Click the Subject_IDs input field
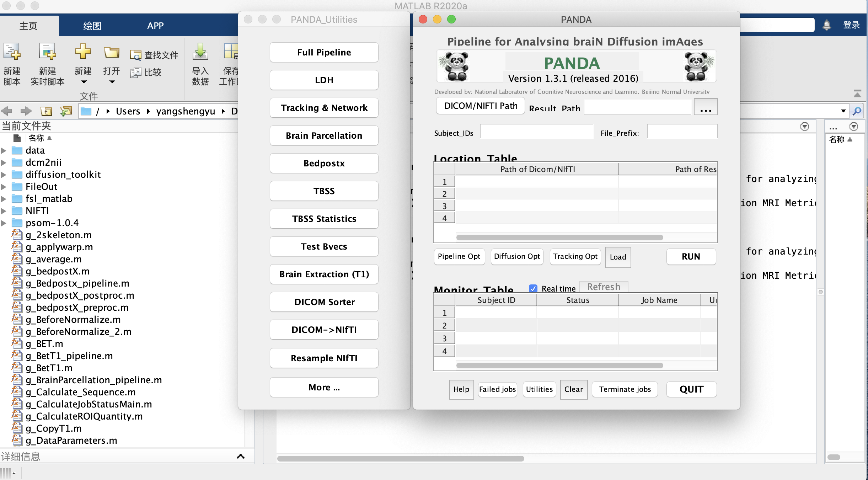Image resolution: width=868 pixels, height=480 pixels. (536, 132)
